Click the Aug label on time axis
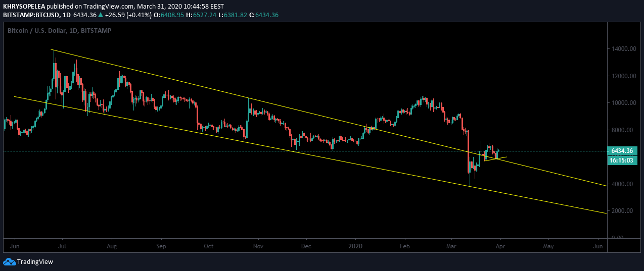The width and height of the screenshot is (644, 271). (x=112, y=247)
